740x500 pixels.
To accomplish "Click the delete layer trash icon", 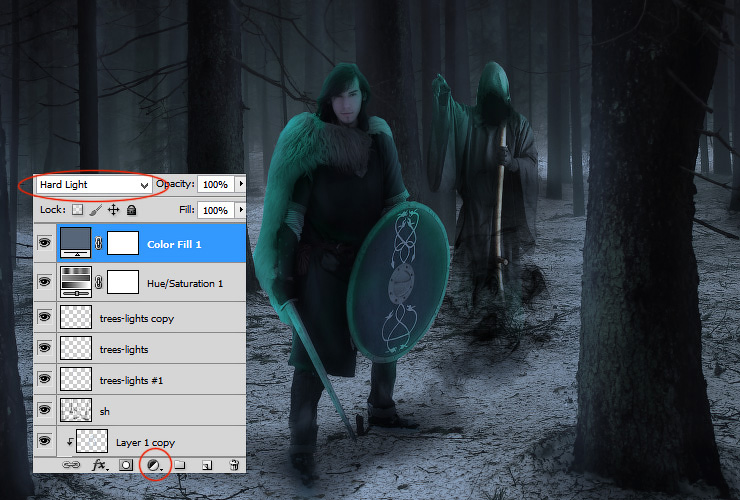I will (234, 465).
